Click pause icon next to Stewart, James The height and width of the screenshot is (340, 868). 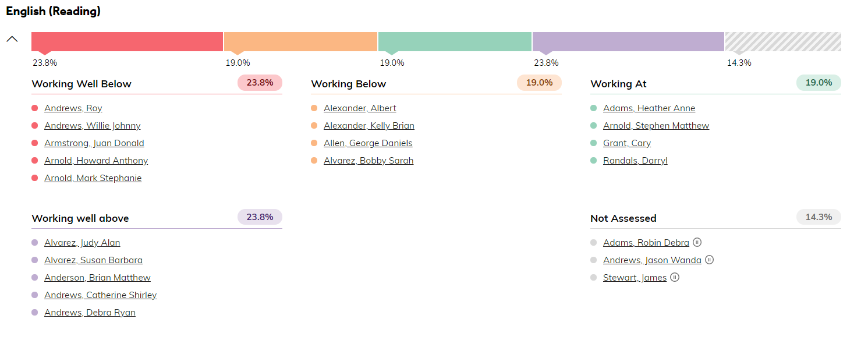pyautogui.click(x=675, y=278)
